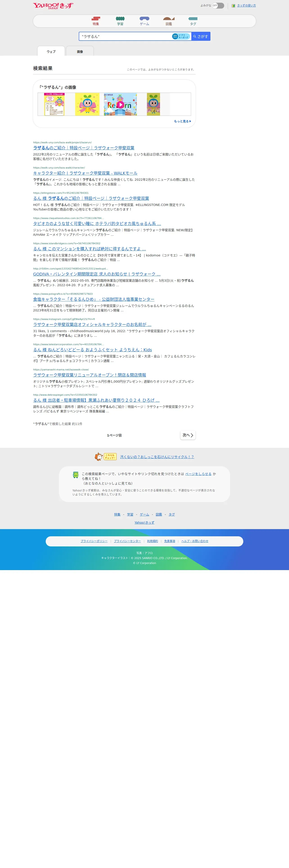The image size is (289, 868).
Task: Click the こちらもチェック mascot icon
Action: click(106, 457)
